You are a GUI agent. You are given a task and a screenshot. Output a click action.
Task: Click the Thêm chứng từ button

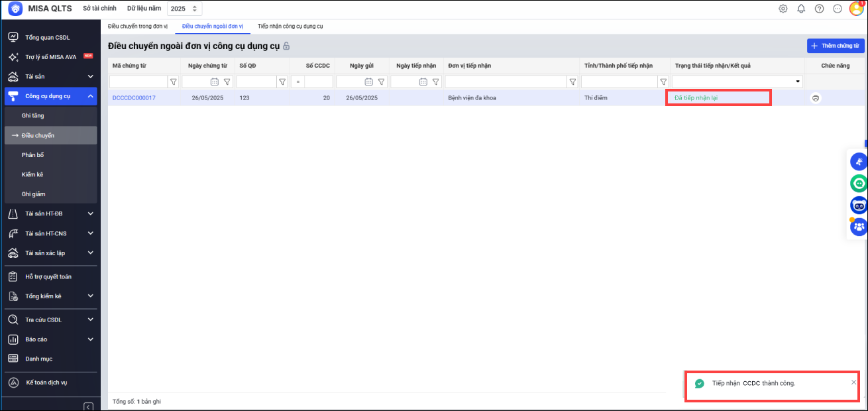pyautogui.click(x=835, y=46)
